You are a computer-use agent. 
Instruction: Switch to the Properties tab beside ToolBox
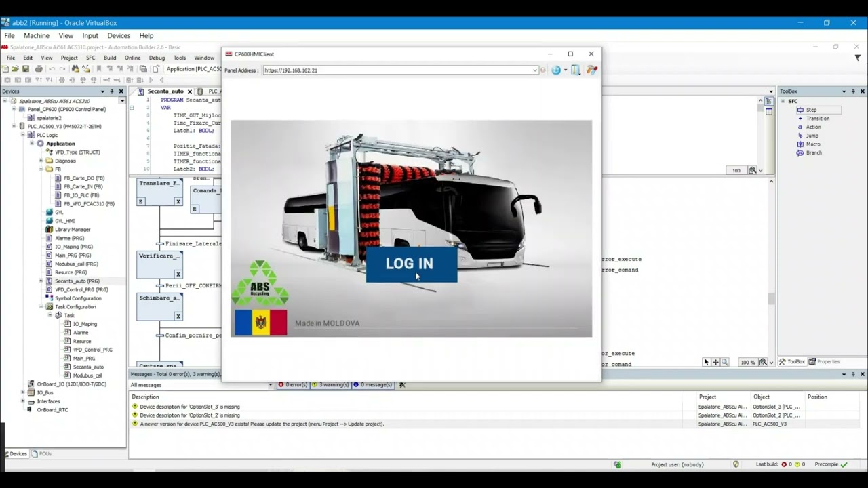pos(824,362)
